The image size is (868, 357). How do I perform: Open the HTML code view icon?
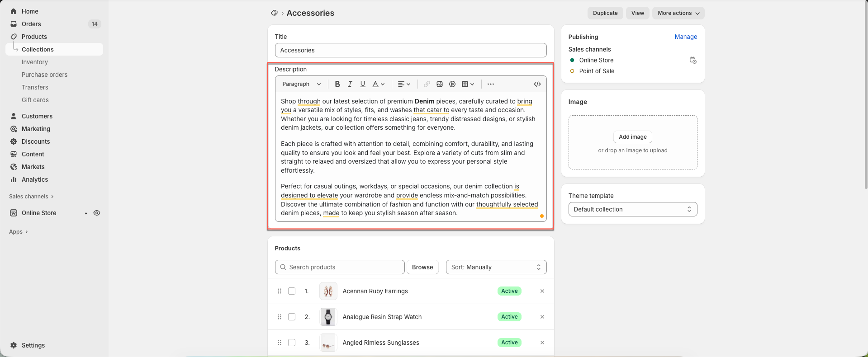point(537,84)
